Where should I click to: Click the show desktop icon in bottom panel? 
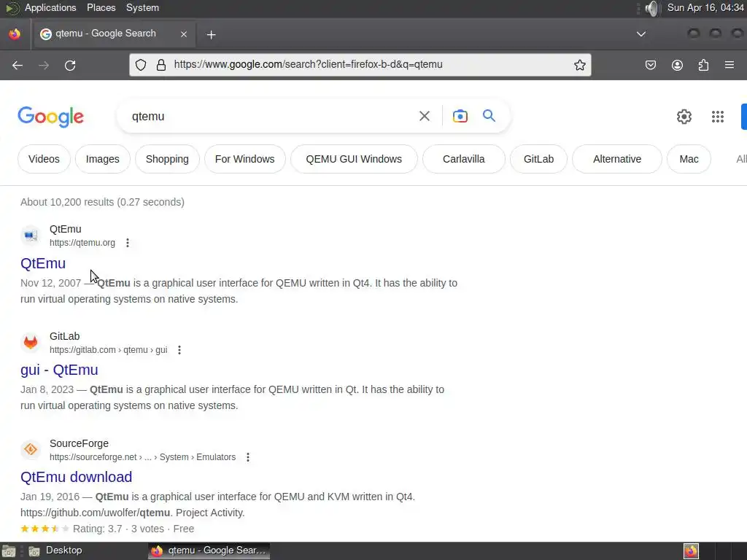coord(9,551)
